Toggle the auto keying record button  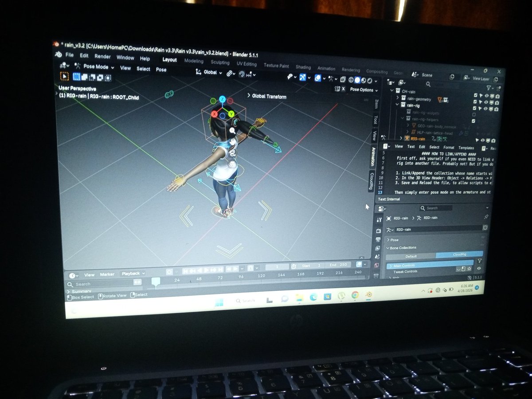(x=169, y=271)
